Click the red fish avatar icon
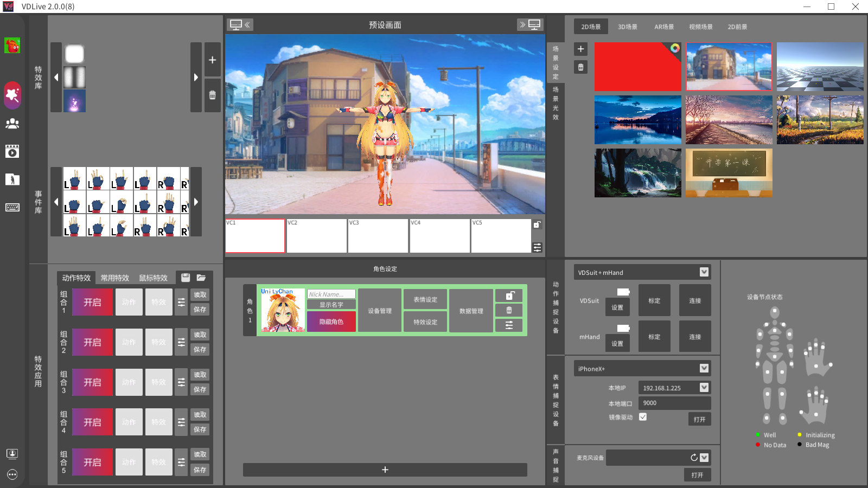868x488 pixels. pos(12,46)
